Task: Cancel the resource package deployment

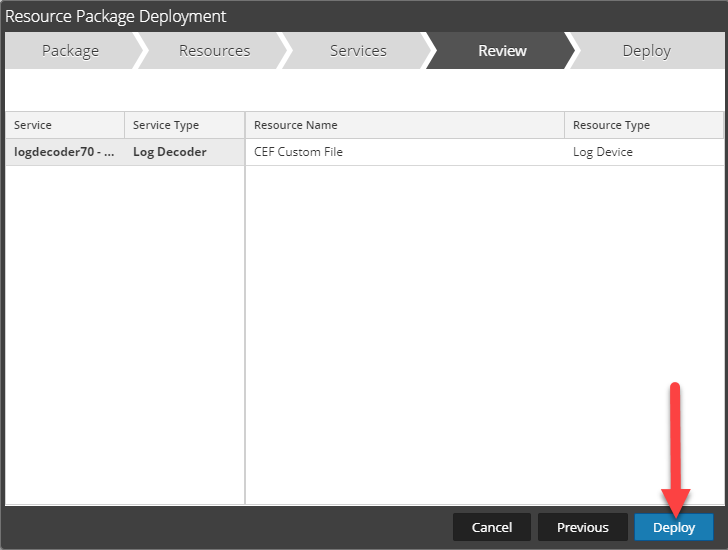Action: pos(491,527)
